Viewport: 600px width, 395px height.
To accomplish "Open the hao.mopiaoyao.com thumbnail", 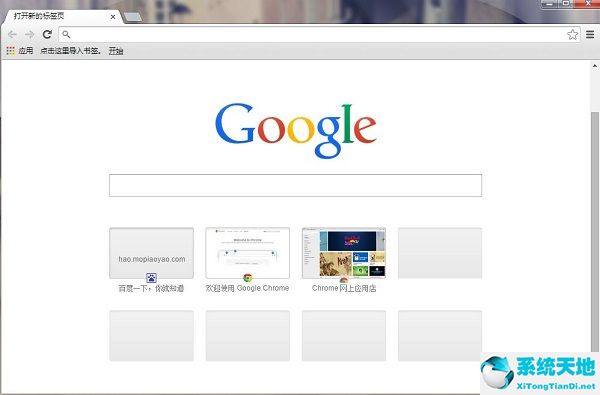I will pyautogui.click(x=152, y=253).
